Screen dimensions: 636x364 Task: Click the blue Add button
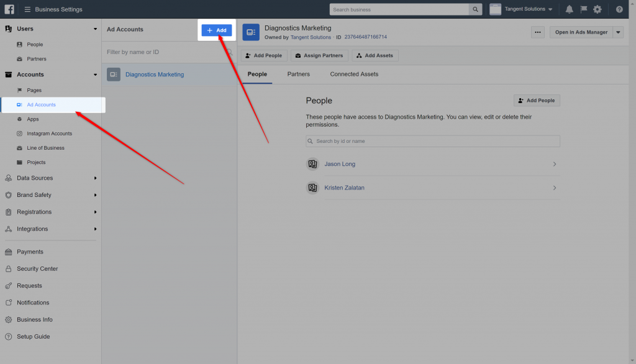coord(217,30)
